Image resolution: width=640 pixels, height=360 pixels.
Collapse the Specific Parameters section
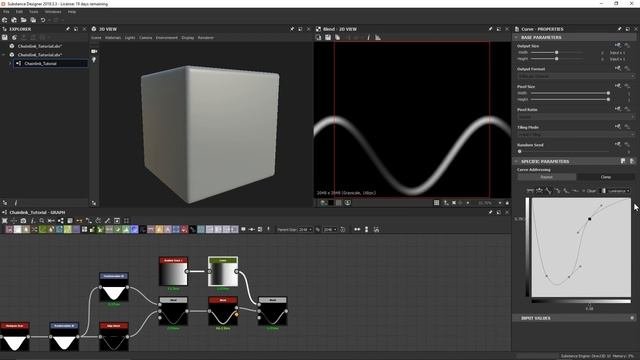pyautogui.click(x=516, y=161)
